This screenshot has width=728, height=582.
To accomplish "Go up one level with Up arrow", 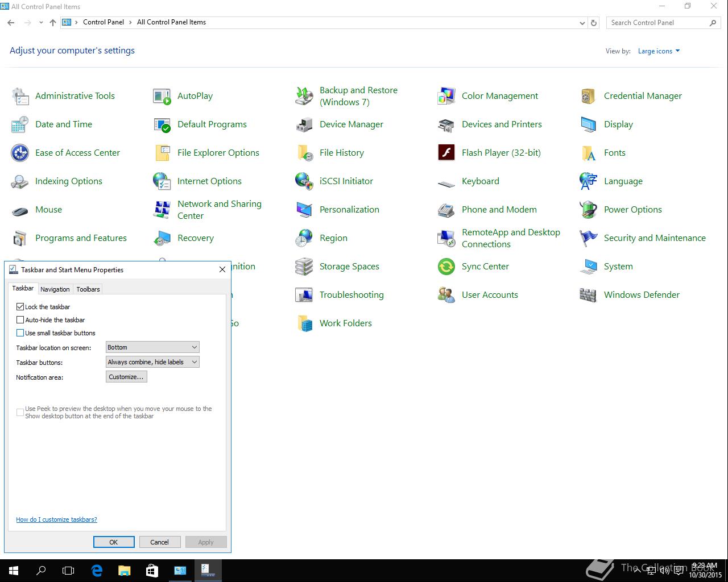I will coord(53,23).
